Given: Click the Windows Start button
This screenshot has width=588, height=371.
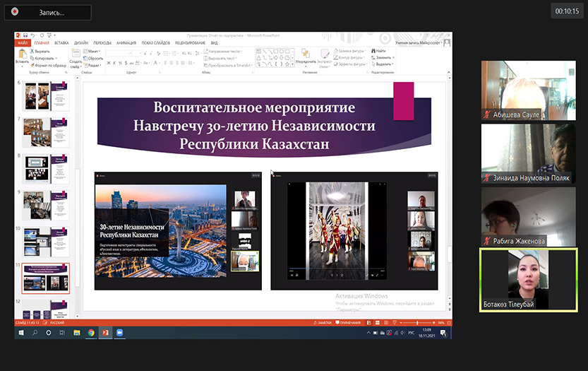Looking at the screenshot, I should (x=20, y=332).
